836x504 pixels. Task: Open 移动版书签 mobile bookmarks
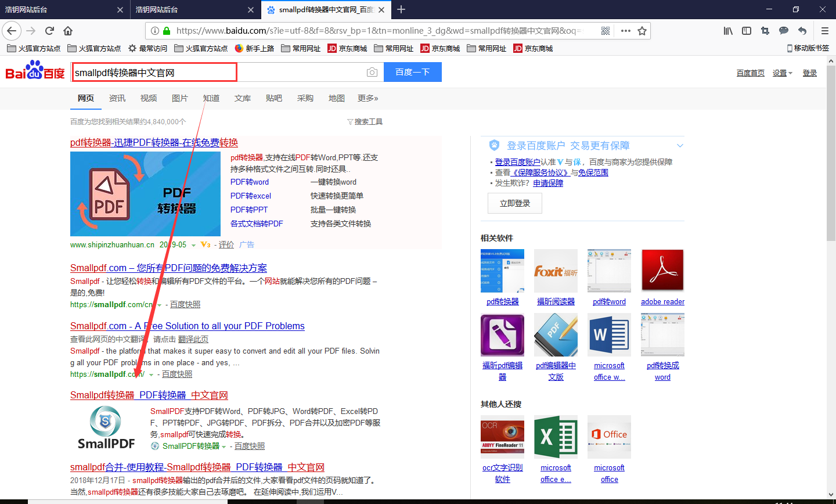pyautogui.click(x=808, y=48)
